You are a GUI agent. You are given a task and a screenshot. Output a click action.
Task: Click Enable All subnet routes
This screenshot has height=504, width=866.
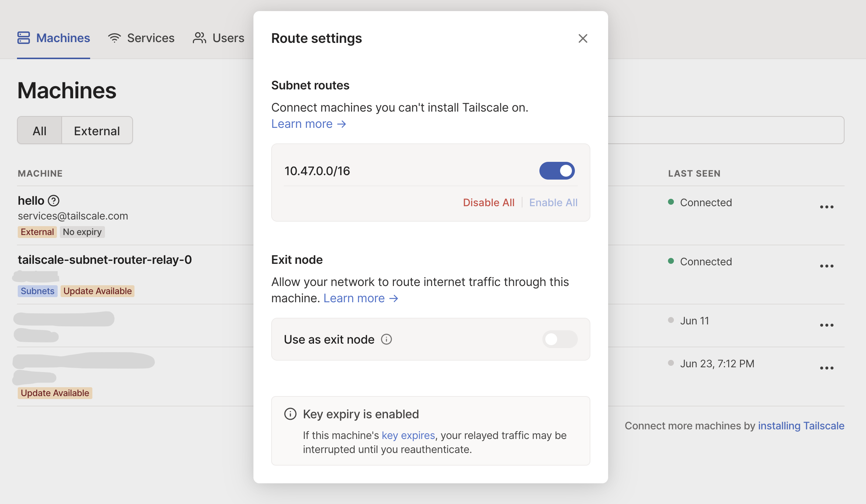[x=553, y=202]
